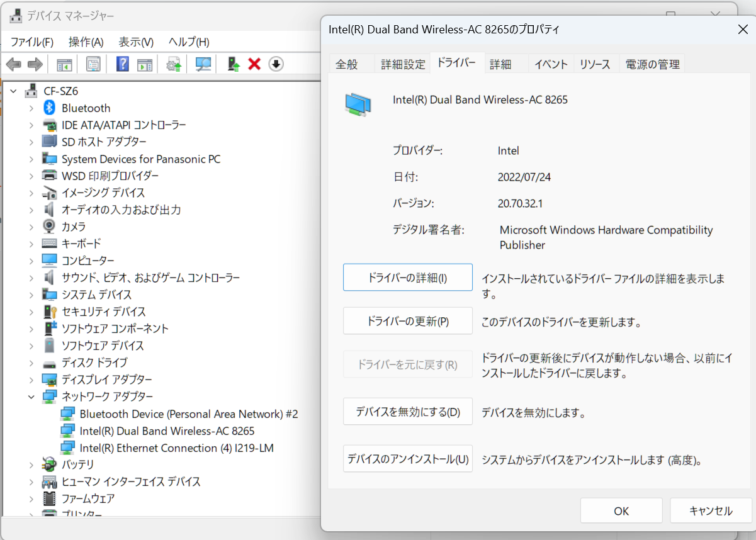Click OK in the properties dialog
756x540 pixels.
621,510
